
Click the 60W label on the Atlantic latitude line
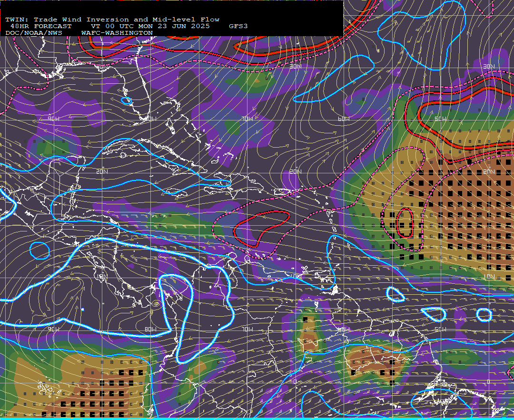pyautogui.click(x=344, y=119)
